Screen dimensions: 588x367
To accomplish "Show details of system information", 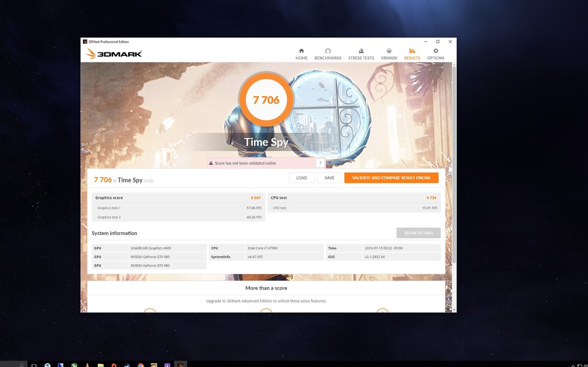I will tap(418, 233).
